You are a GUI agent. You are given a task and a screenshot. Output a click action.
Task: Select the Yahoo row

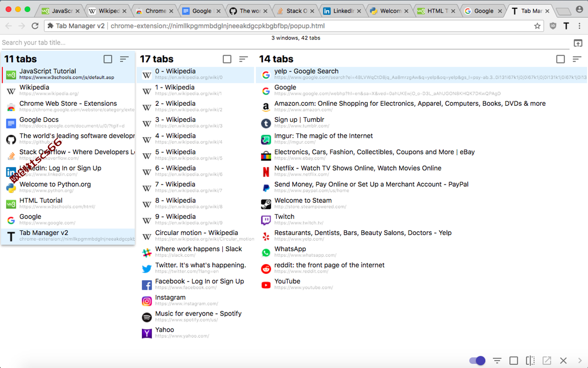196,333
